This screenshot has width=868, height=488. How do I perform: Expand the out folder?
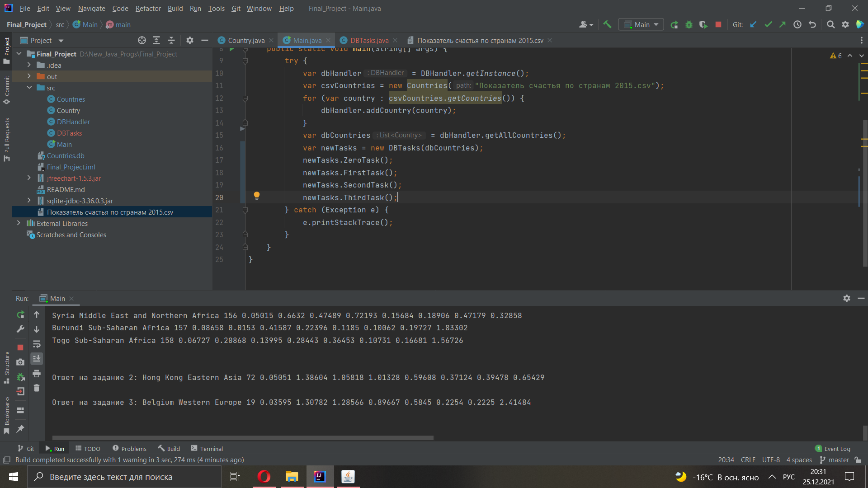pos(29,76)
